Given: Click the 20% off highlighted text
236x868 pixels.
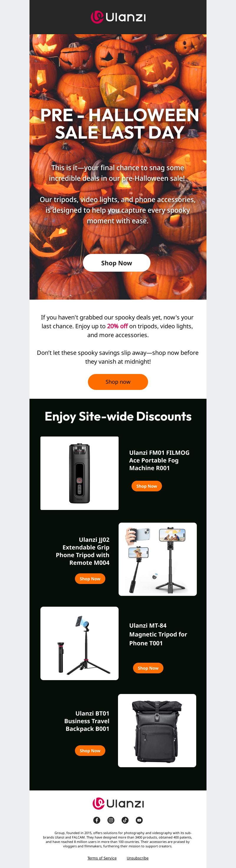Looking at the screenshot, I should [x=117, y=326].
